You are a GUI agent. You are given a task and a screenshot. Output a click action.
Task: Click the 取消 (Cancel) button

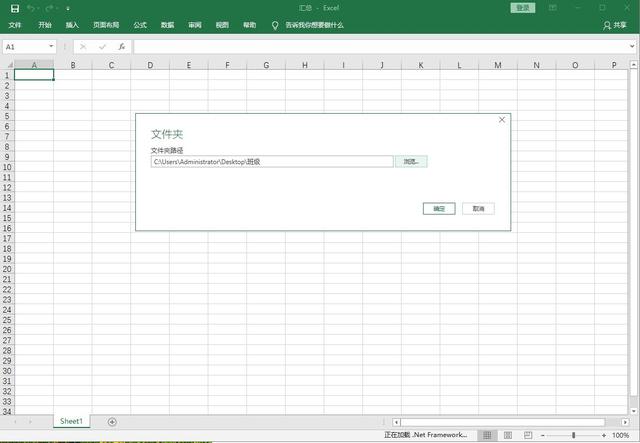point(478,209)
